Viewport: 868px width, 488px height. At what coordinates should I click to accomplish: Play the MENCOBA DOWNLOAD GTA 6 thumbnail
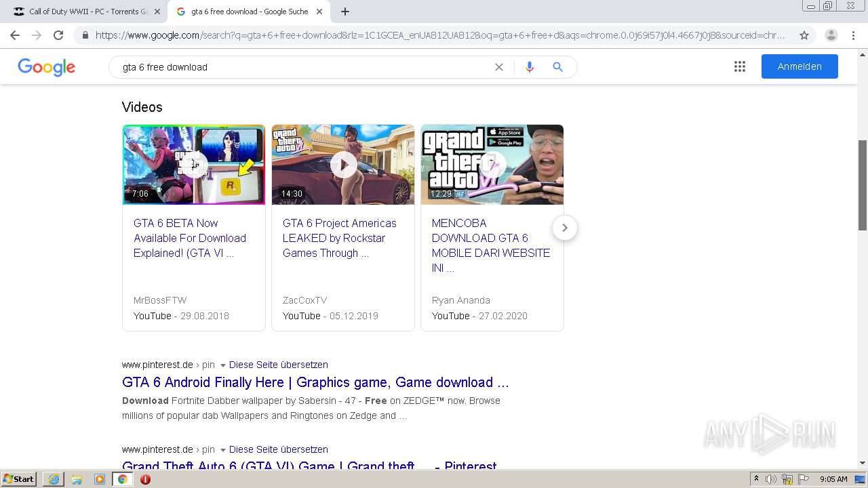492,164
